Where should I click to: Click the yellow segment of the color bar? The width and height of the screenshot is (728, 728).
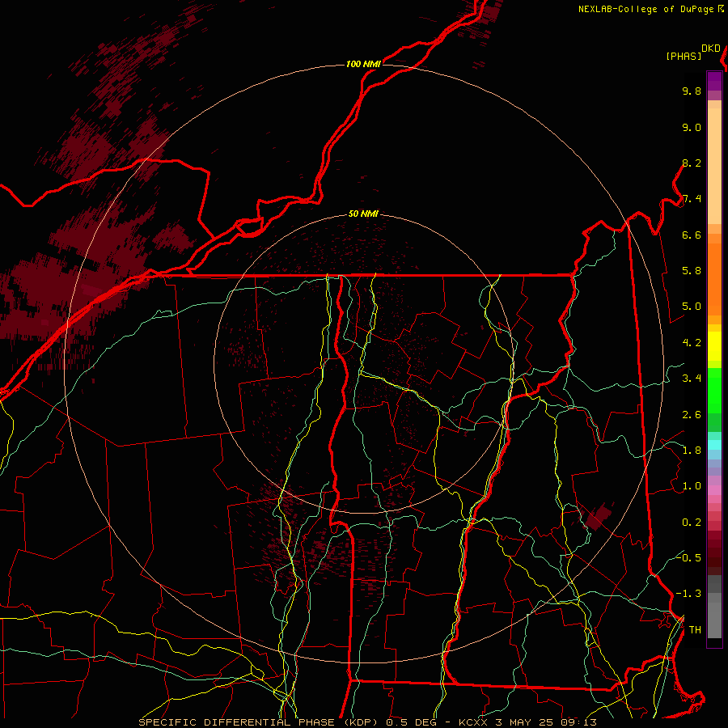[714, 346]
